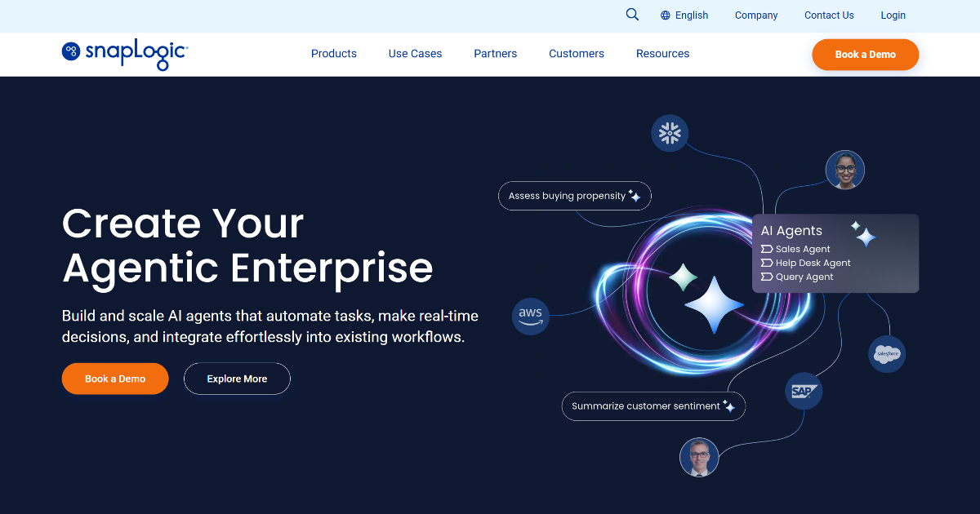This screenshot has width=980, height=514.
Task: Click the AWS circle icon
Action: coord(530,317)
